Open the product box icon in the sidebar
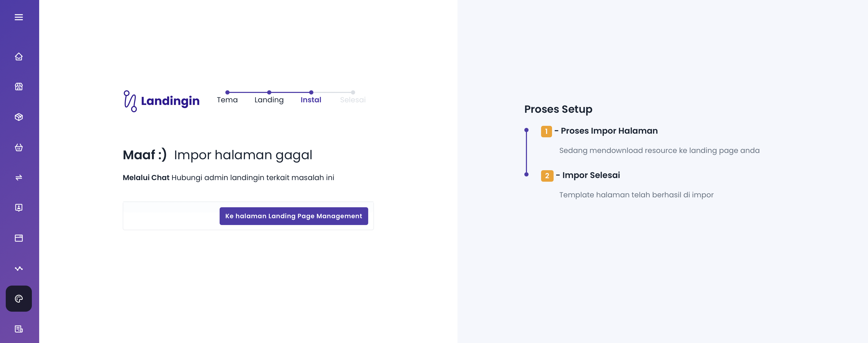 point(19,117)
